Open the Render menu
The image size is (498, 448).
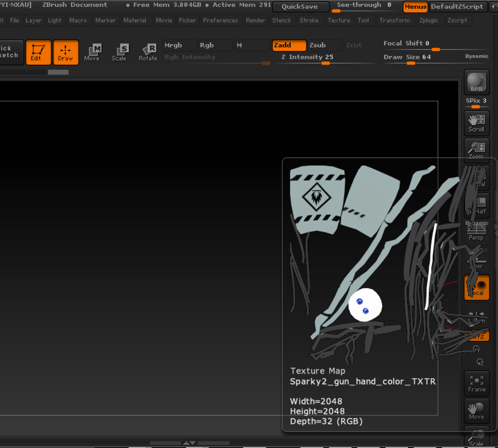tap(256, 20)
